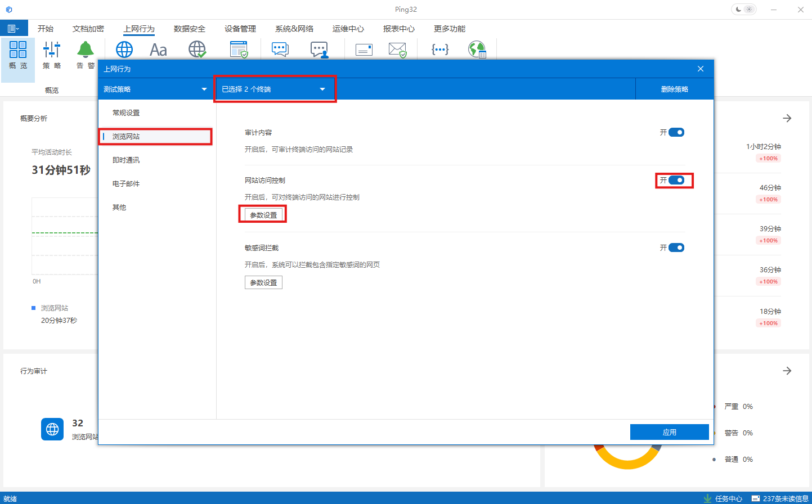Click the curly braces {…} ribbon icon
Image resolution: width=812 pixels, height=504 pixels.
(x=439, y=50)
